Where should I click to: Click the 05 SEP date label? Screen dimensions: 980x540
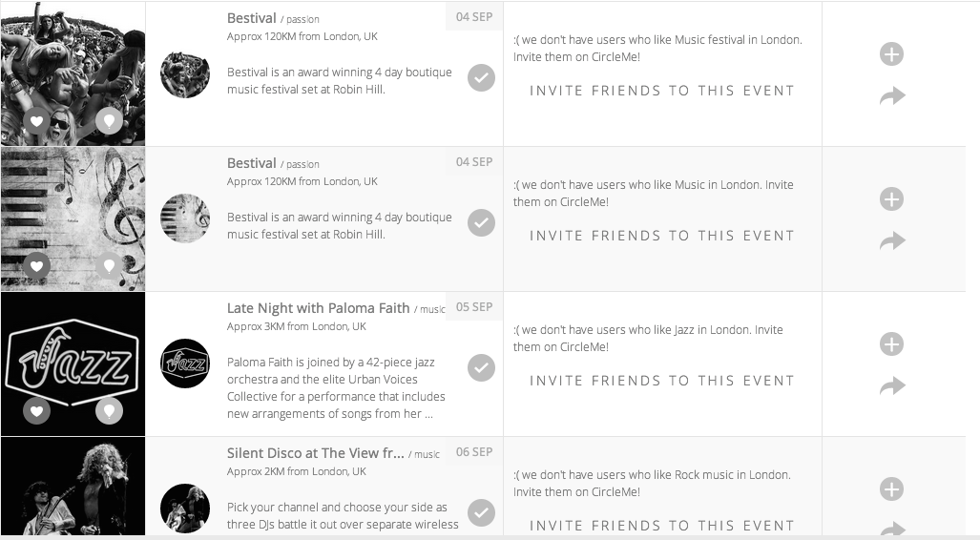pyautogui.click(x=474, y=307)
